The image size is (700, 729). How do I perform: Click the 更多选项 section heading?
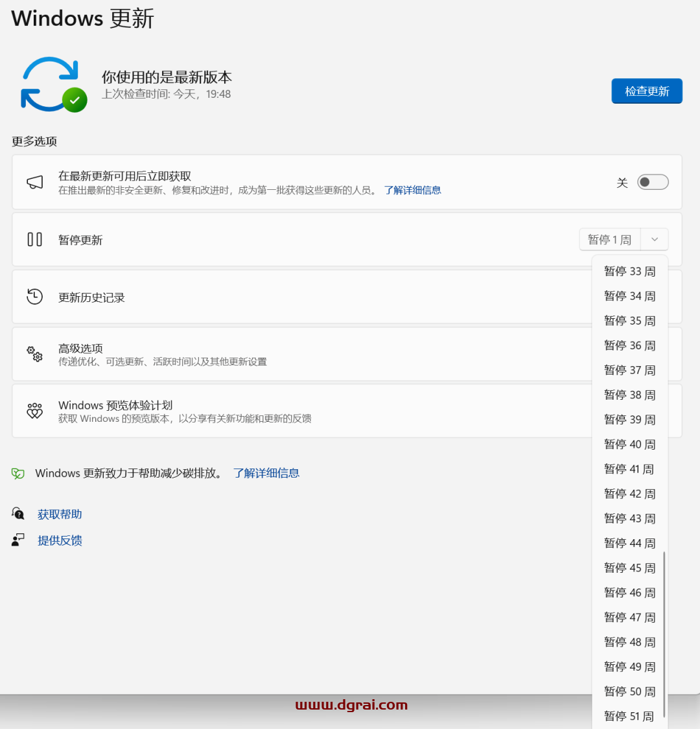pyautogui.click(x=34, y=141)
